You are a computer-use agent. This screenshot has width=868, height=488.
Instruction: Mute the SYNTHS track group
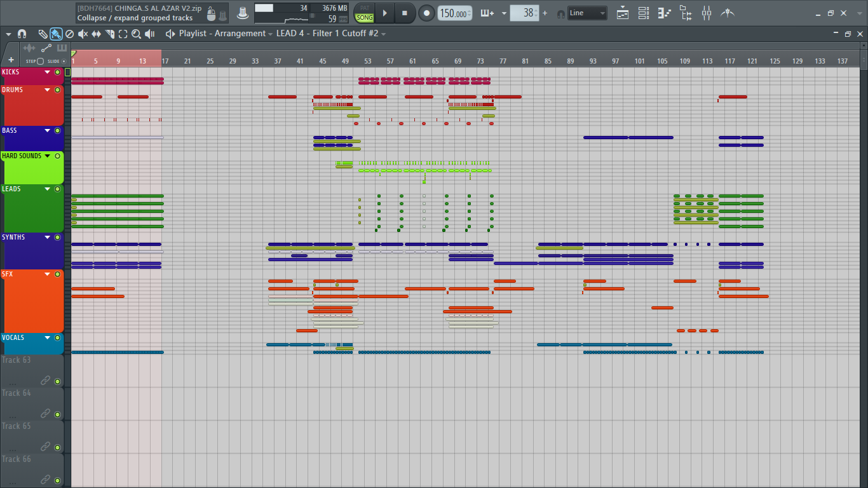(57, 238)
